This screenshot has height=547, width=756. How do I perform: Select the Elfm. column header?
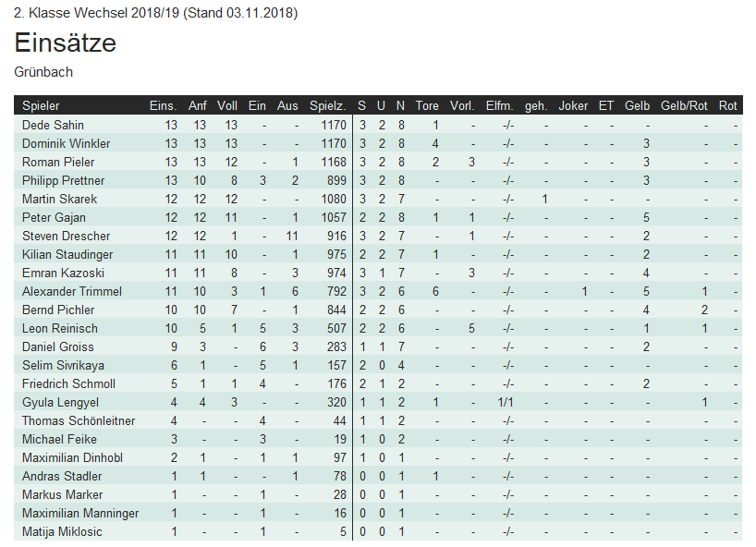[x=499, y=105]
